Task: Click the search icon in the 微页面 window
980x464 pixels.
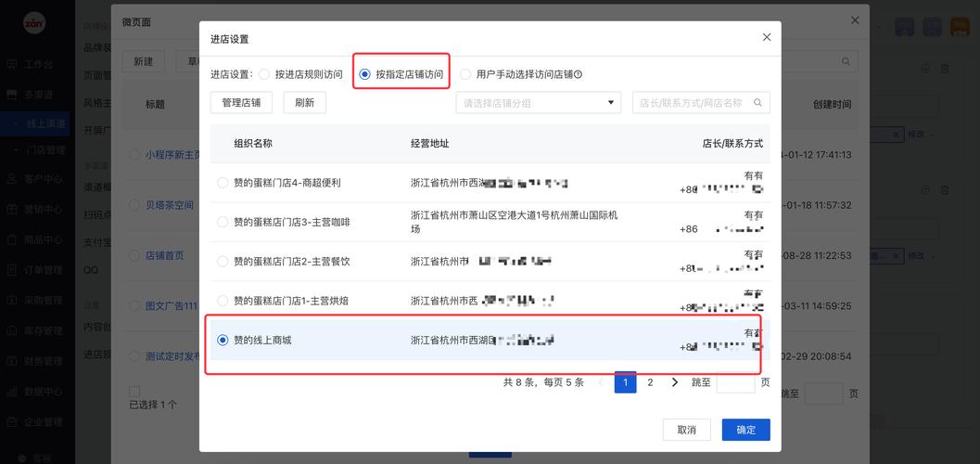Action: (x=846, y=61)
